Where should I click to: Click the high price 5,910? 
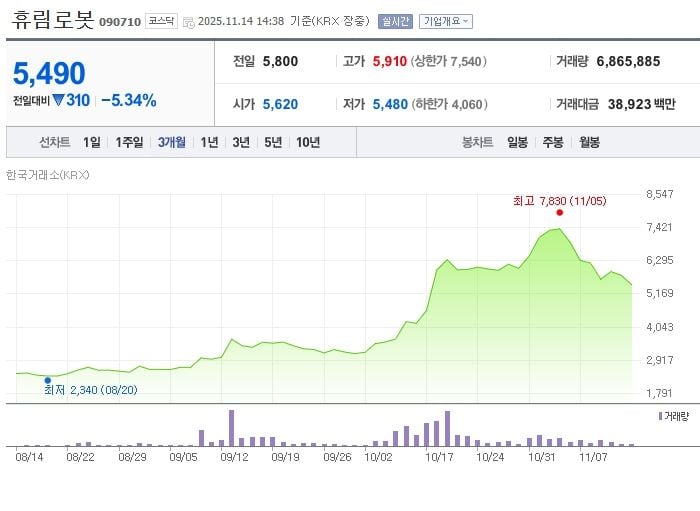tap(390, 62)
